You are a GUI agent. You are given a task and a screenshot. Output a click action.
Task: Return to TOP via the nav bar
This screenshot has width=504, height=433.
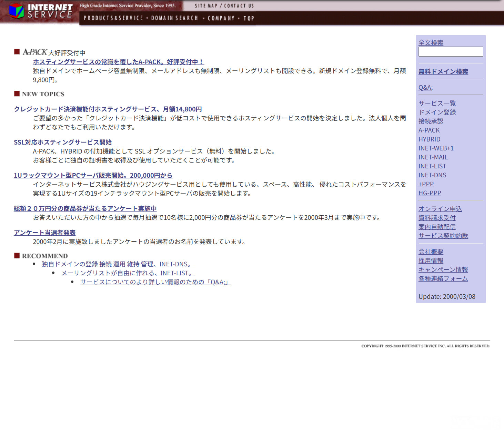(249, 18)
